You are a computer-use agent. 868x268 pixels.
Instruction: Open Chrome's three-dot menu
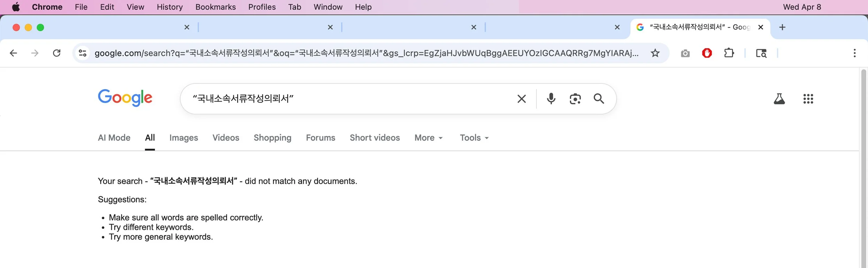pos(855,53)
